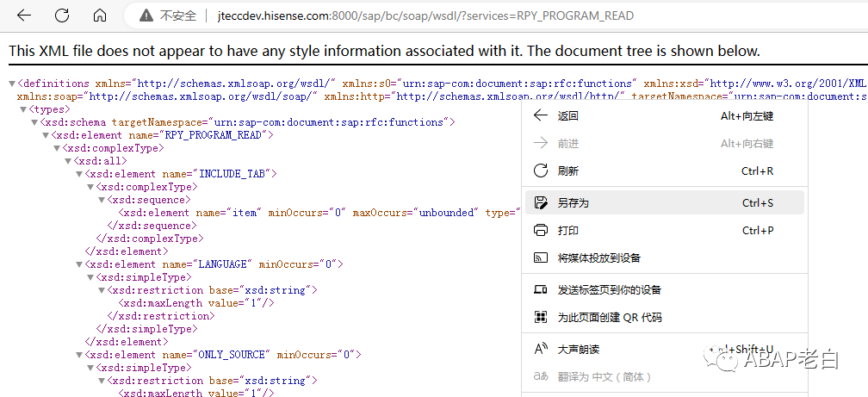Click the read-aloud icon beside 大声朗读
Viewport: 868px width, 397px height.
540,349
